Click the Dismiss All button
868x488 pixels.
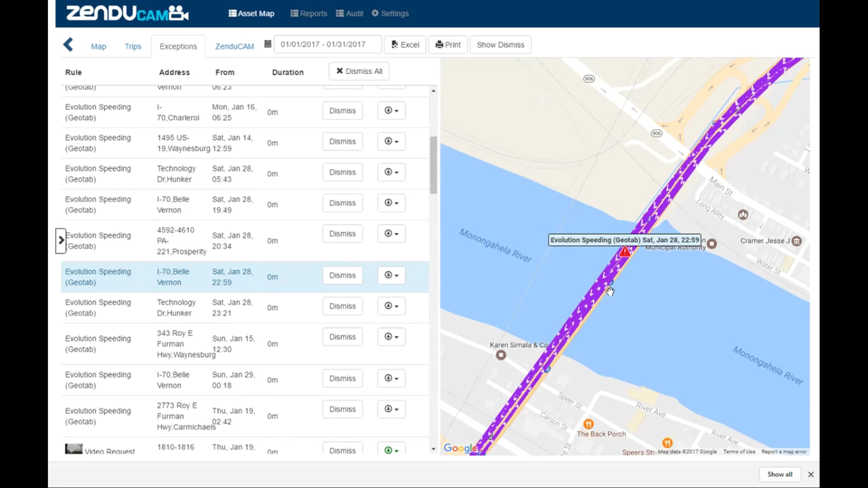click(359, 71)
